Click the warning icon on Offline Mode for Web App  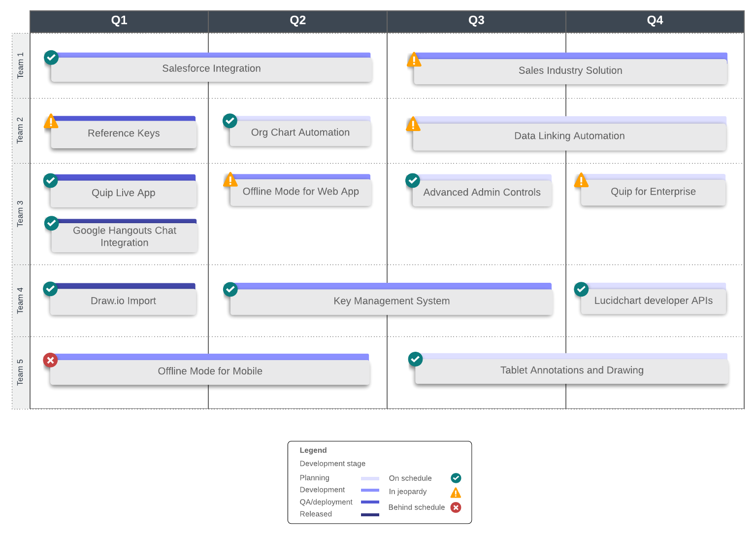230,180
